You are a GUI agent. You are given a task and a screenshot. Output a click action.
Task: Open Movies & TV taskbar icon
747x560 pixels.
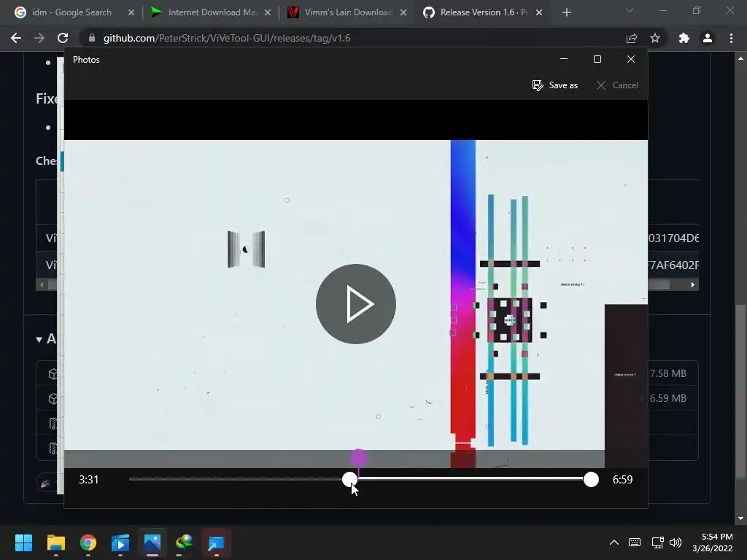point(120,542)
